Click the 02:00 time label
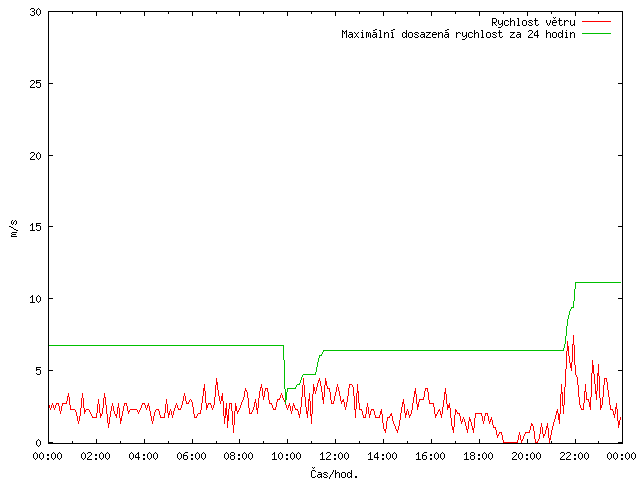Viewport: 640px width, 480px height. coord(96,456)
